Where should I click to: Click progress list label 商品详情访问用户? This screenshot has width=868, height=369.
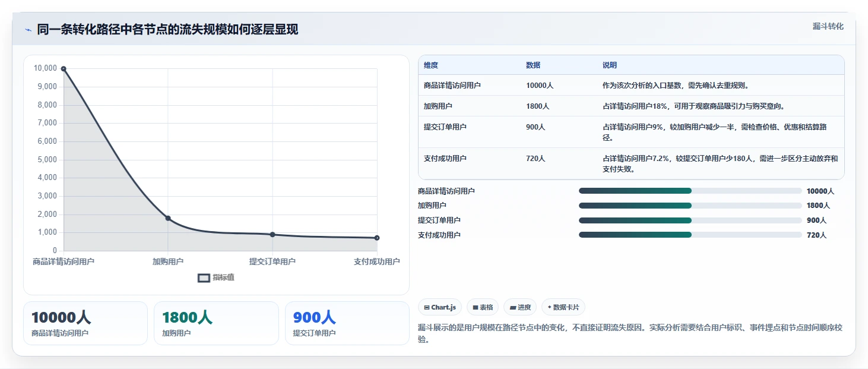(446, 191)
